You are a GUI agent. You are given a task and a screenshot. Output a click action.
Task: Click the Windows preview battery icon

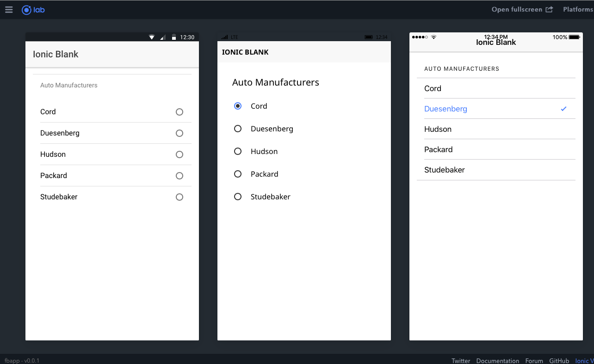click(369, 37)
